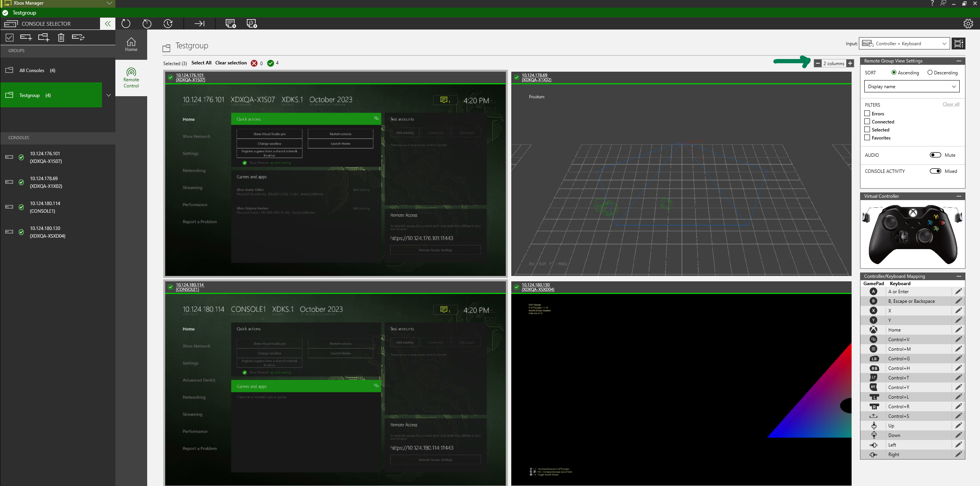980x486 pixels.
Task: Click the move console icon
Action: 78,38
